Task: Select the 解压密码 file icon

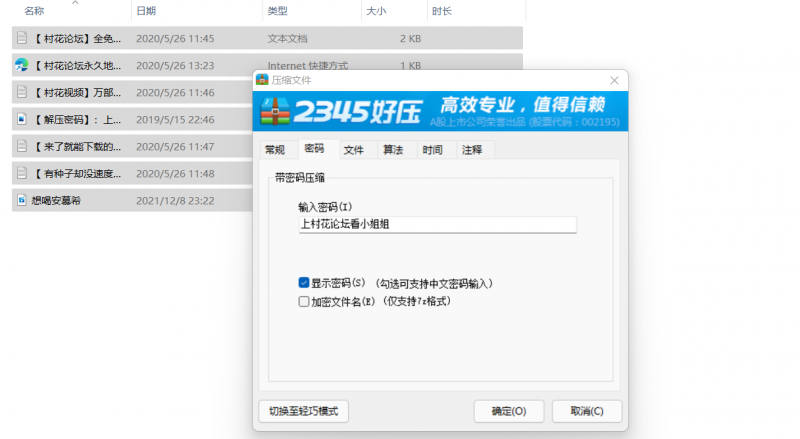Action: [21, 119]
